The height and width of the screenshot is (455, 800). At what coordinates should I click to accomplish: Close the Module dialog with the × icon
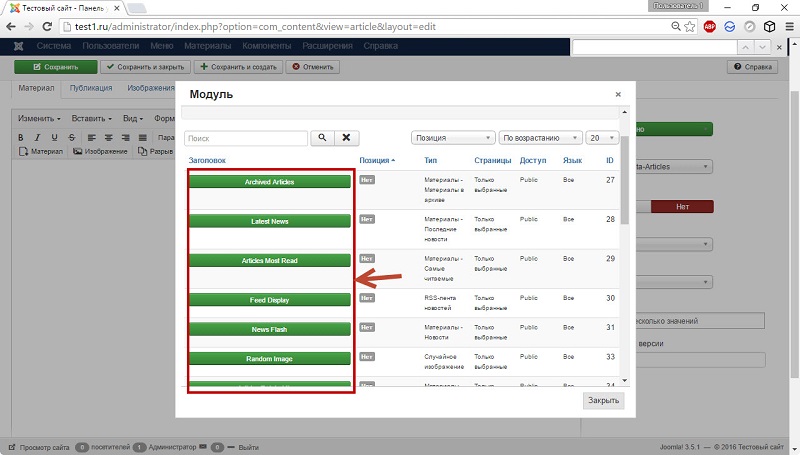[x=618, y=94]
